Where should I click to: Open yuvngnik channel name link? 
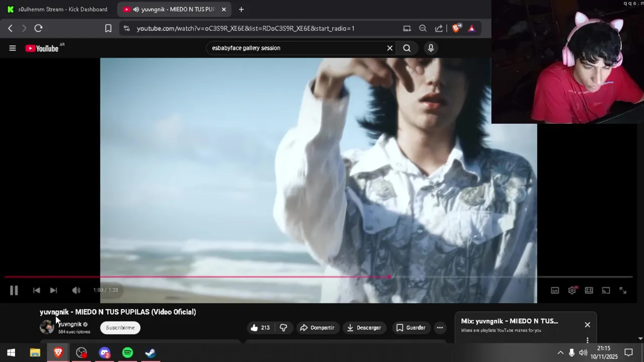pos(69,324)
